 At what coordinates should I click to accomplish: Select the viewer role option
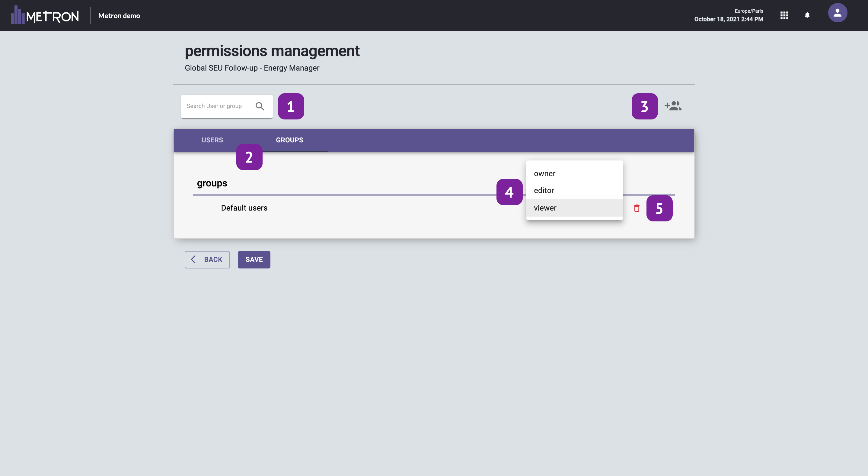point(545,208)
